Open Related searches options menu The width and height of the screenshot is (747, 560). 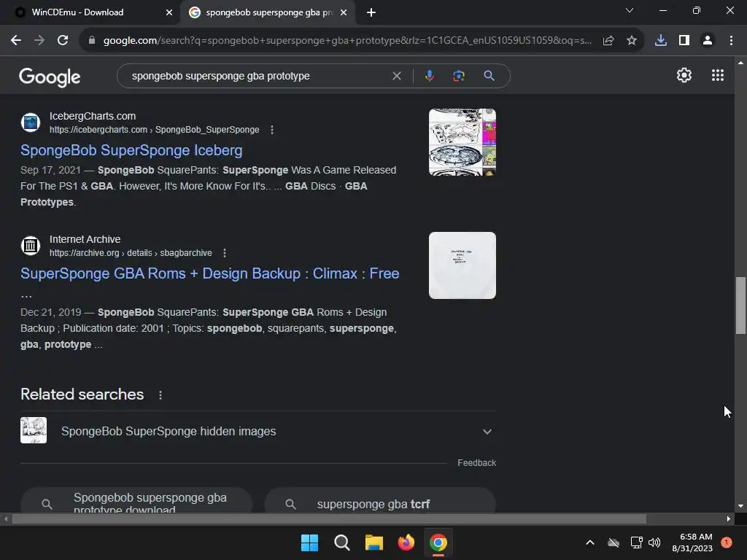coord(160,394)
